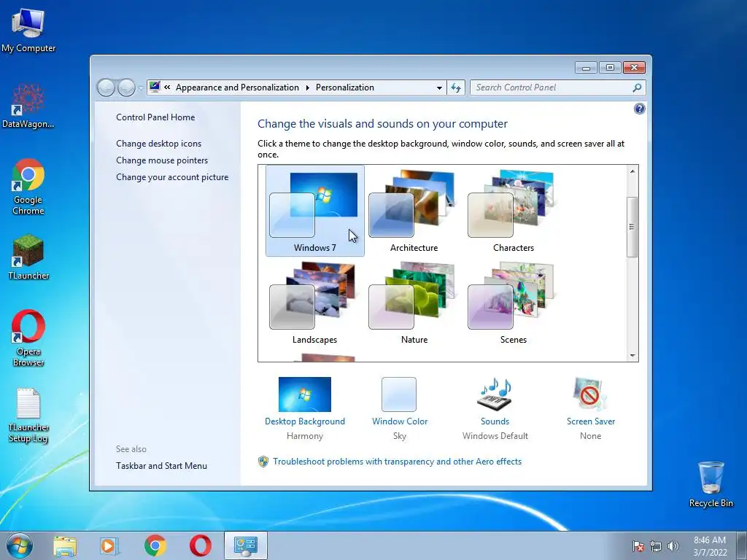Open Opera from the taskbar
The width and height of the screenshot is (747, 560).
click(201, 545)
